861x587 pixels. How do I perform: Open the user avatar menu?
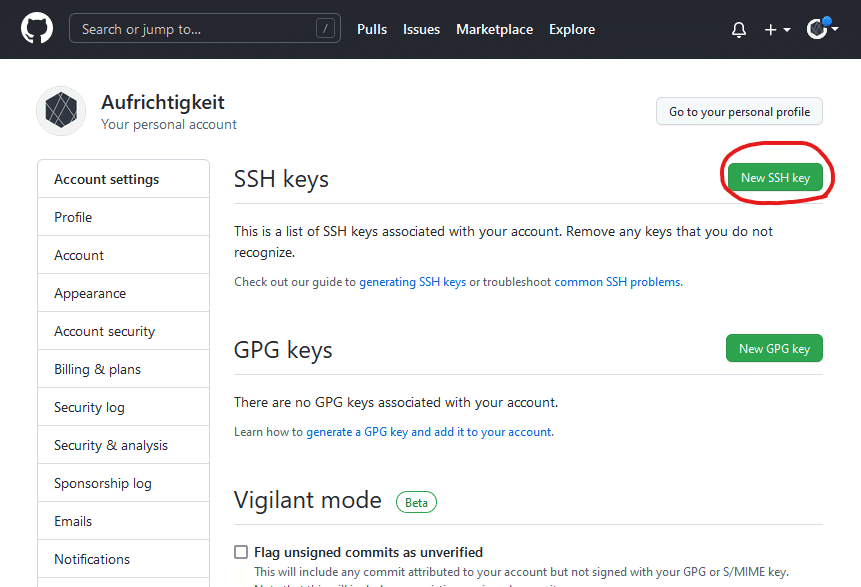tap(822, 29)
